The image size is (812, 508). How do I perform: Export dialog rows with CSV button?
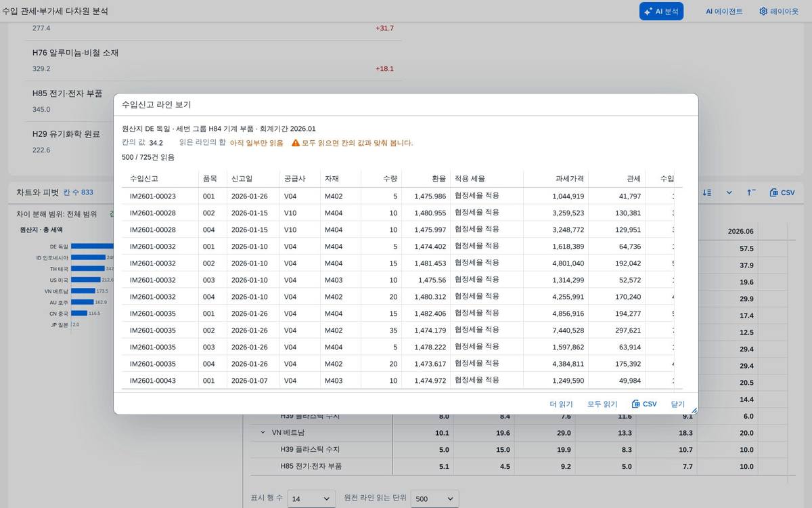click(x=644, y=404)
